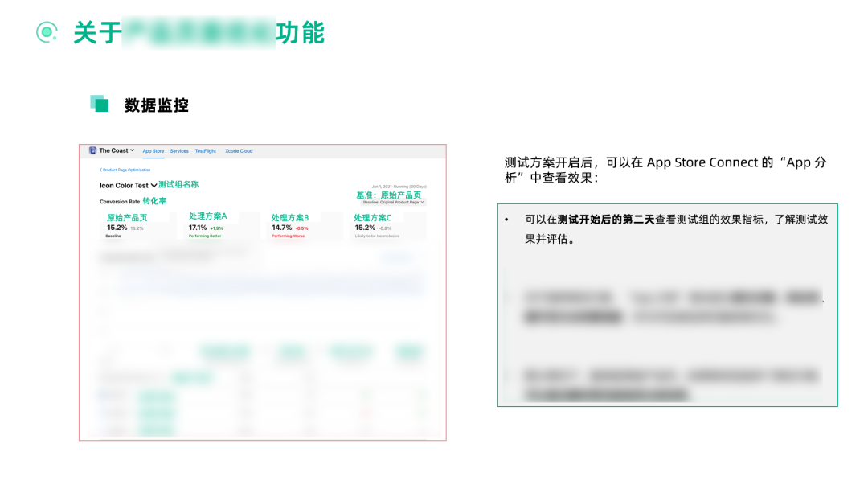Click the bold text 测试开始后的第二天
The image size is (868, 489).
[606, 220]
